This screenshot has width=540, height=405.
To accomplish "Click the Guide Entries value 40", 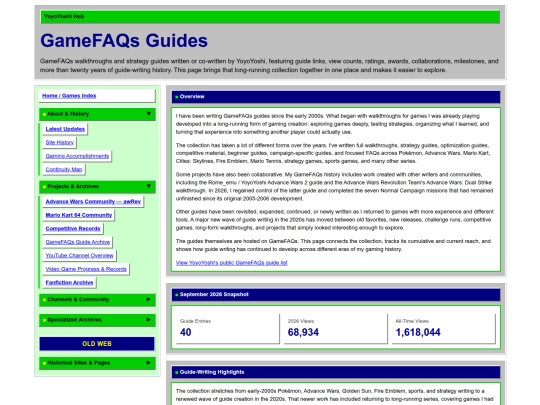I will [186, 332].
